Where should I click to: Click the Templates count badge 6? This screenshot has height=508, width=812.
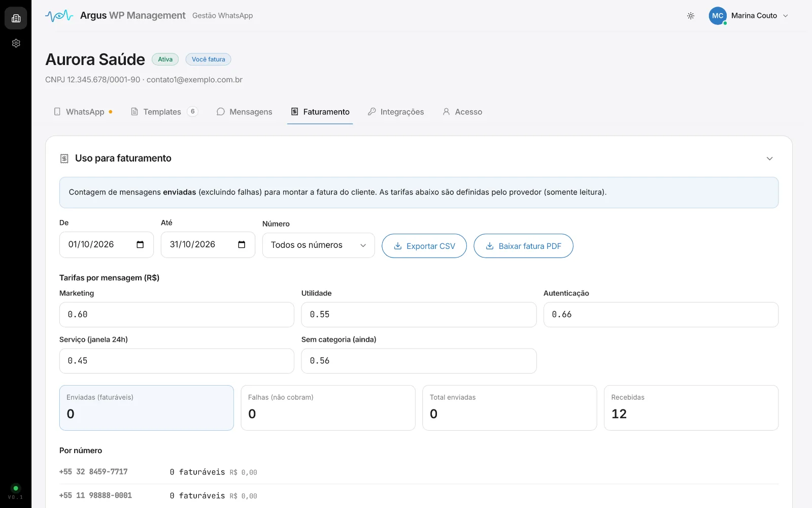tap(192, 112)
